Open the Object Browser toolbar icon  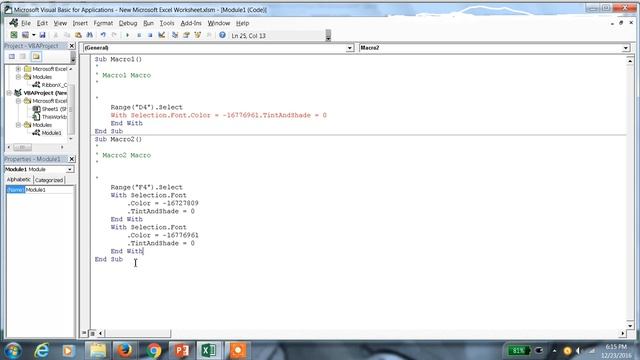tap(198, 35)
